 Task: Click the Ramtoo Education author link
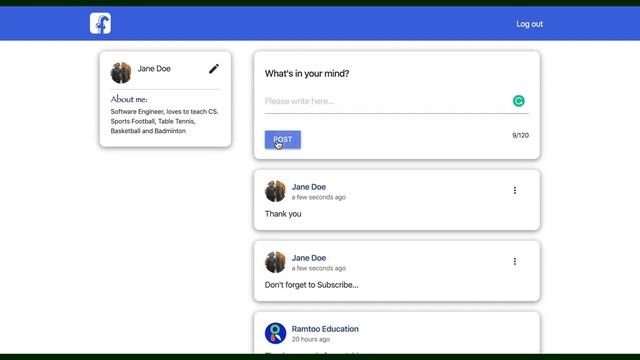325,329
